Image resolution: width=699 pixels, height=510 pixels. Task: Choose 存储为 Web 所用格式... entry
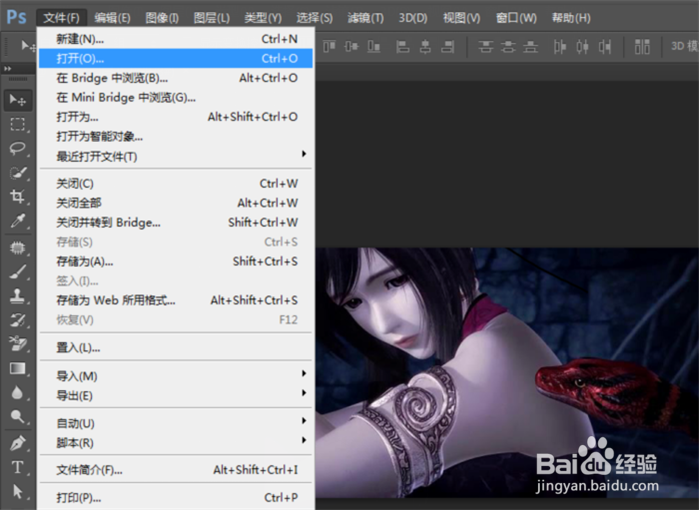tap(176, 300)
